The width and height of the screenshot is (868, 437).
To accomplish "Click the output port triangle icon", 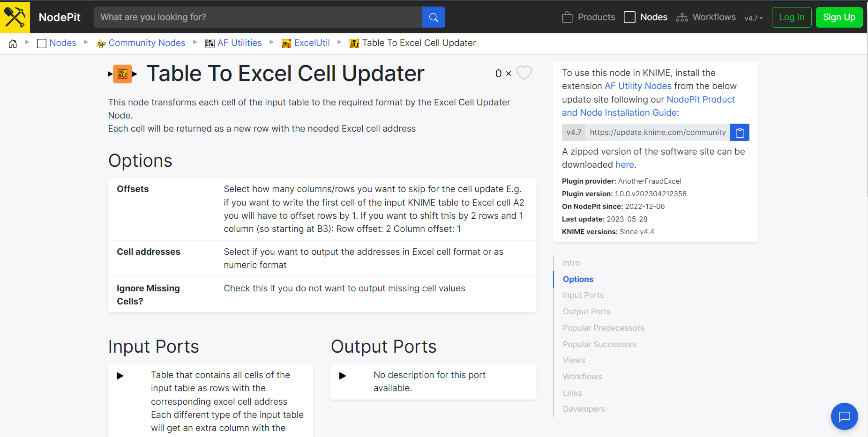I will (x=343, y=376).
